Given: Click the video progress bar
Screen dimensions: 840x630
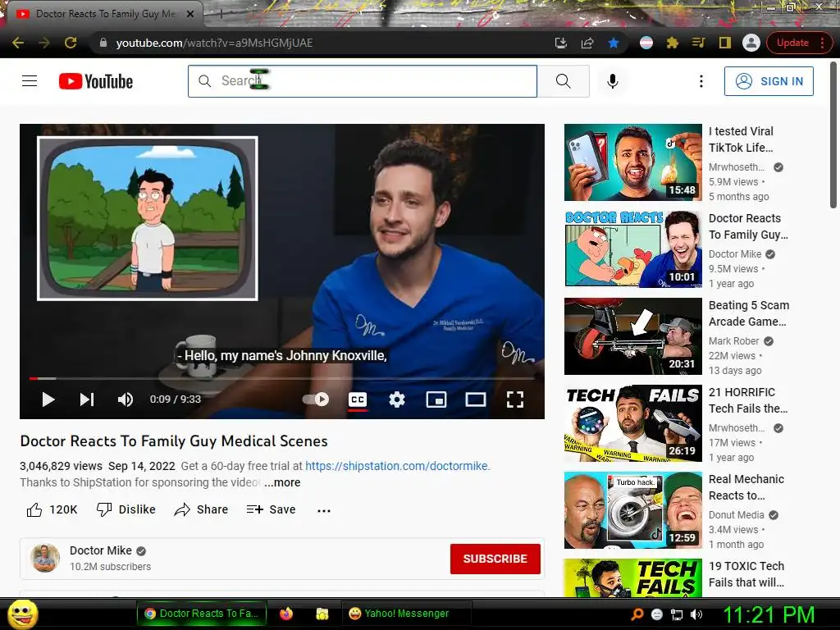Looking at the screenshot, I should point(282,378).
